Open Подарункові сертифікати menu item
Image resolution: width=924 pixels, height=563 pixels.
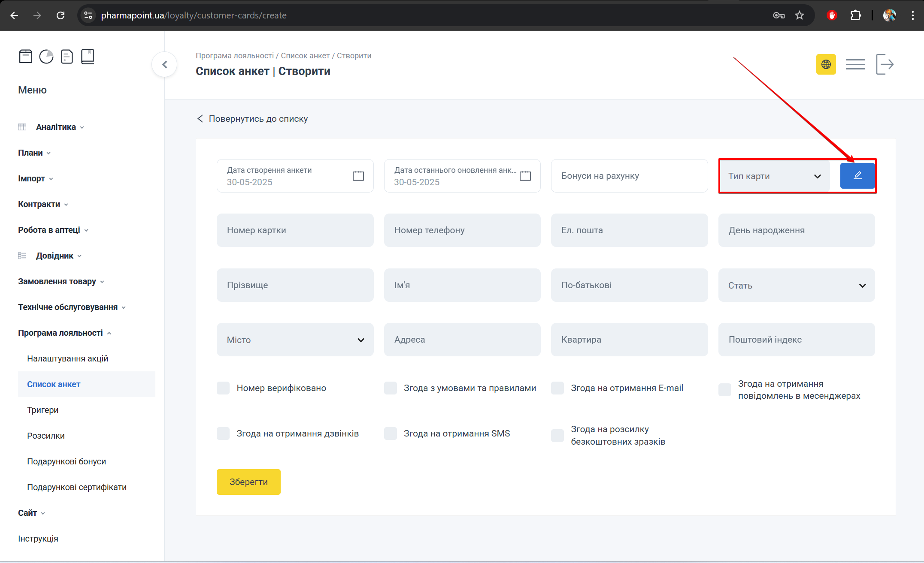77,487
